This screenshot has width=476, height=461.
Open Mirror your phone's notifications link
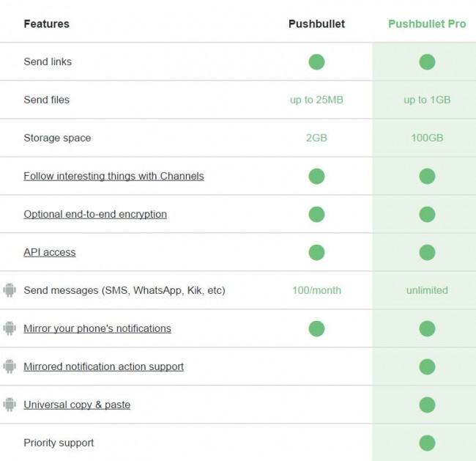click(x=97, y=328)
